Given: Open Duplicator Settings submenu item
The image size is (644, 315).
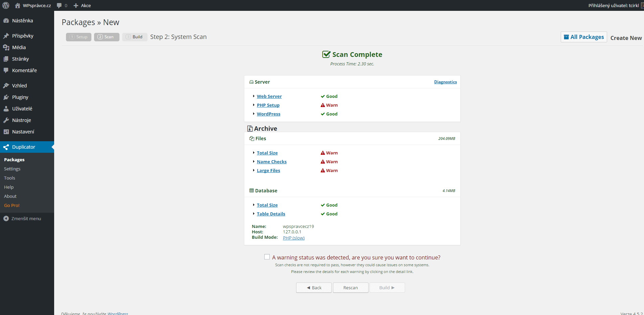Looking at the screenshot, I should [x=12, y=169].
